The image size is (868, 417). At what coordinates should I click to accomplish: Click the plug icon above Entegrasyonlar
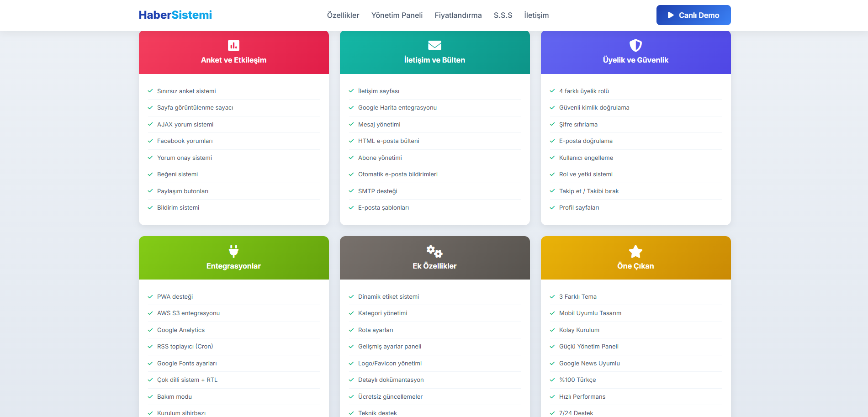point(233,251)
